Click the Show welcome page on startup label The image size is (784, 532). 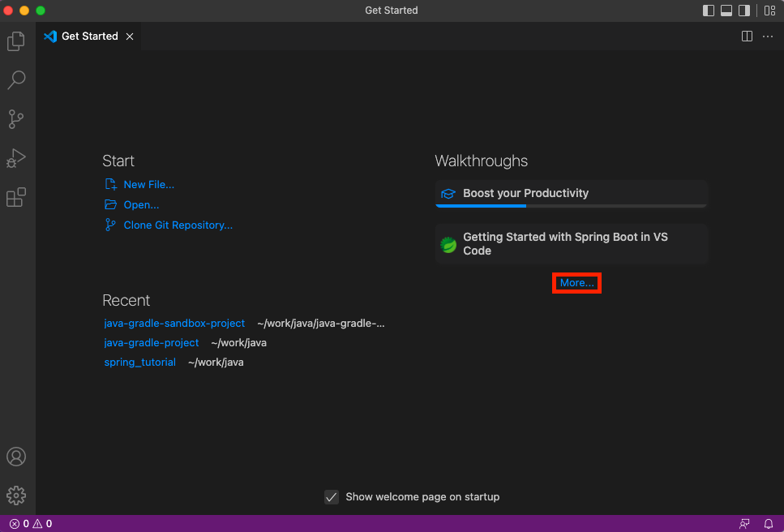pyautogui.click(x=422, y=497)
